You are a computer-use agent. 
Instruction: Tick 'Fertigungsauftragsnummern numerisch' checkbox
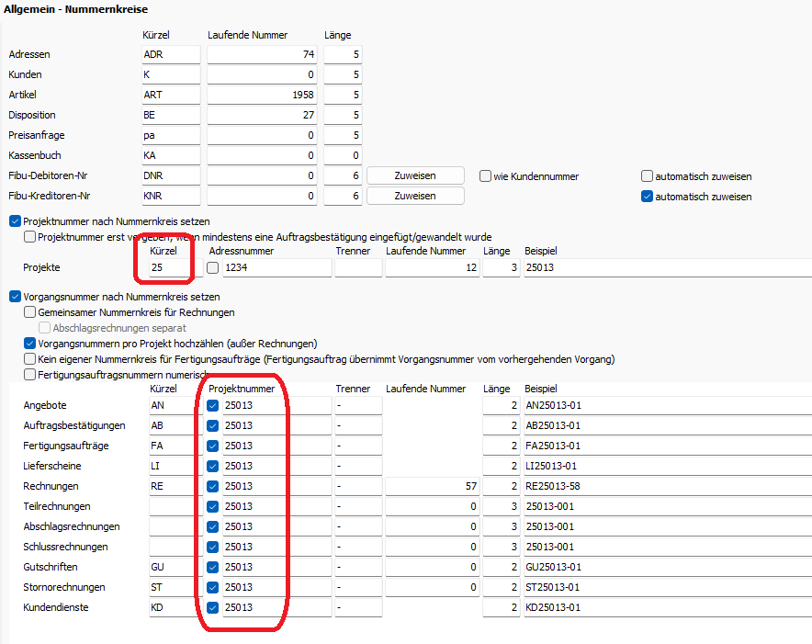30,375
